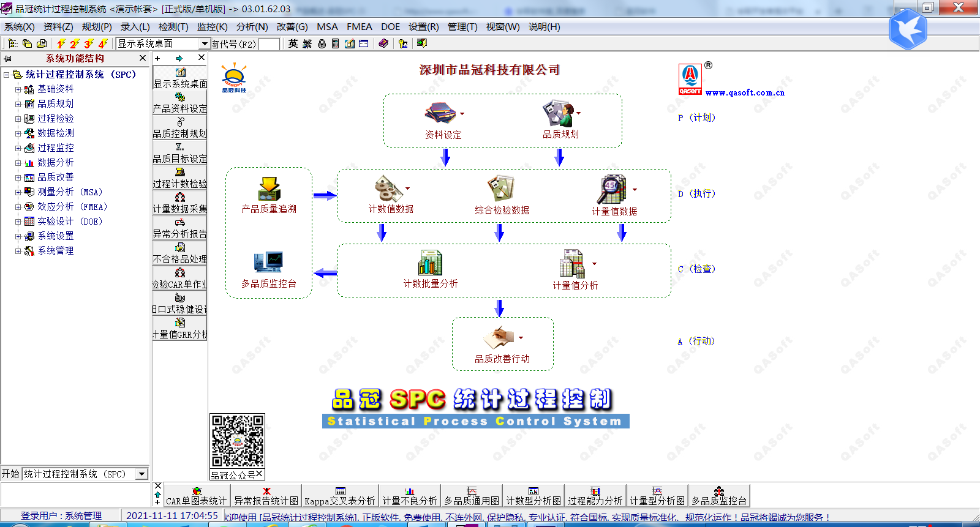The width and height of the screenshot is (980, 527).
Task: Open CAR单图表统计 bottom tab
Action: click(x=196, y=496)
